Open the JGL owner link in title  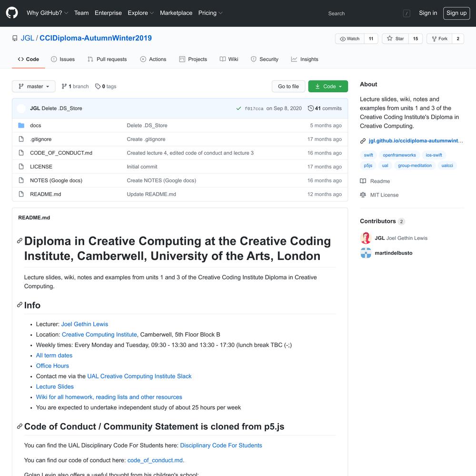[x=27, y=38]
